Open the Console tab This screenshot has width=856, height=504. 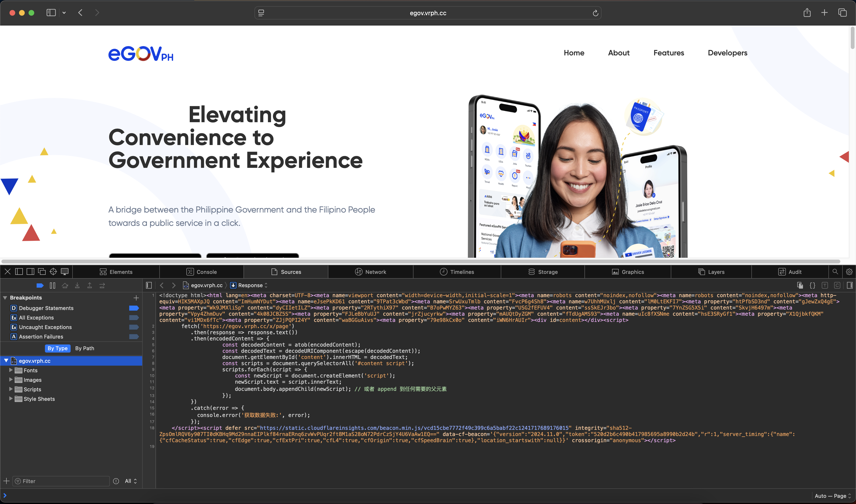click(x=202, y=272)
